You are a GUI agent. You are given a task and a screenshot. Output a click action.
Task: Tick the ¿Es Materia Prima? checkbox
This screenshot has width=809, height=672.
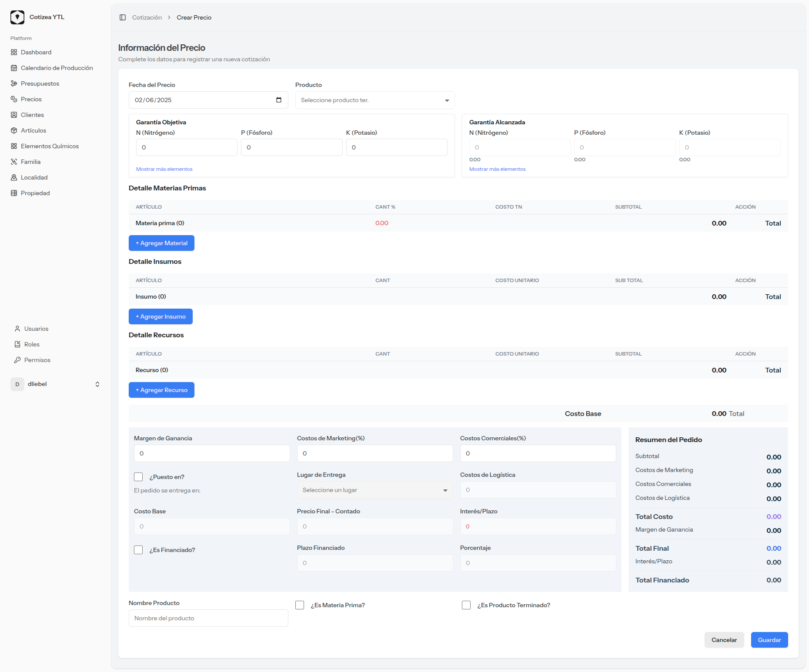tap(300, 605)
